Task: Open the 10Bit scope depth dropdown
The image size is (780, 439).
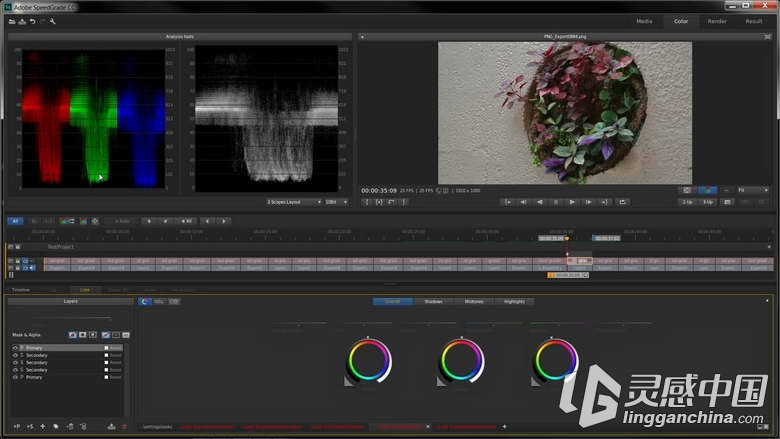Action: (x=336, y=202)
